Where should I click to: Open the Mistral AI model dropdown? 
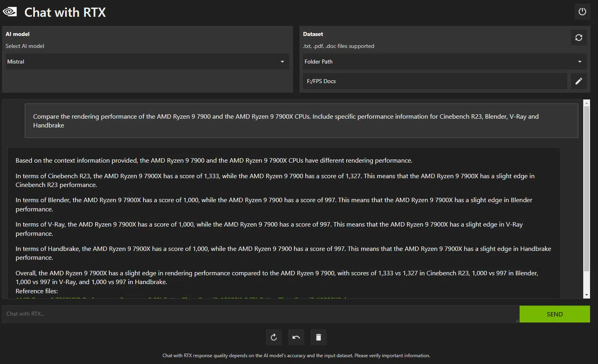[x=147, y=62]
